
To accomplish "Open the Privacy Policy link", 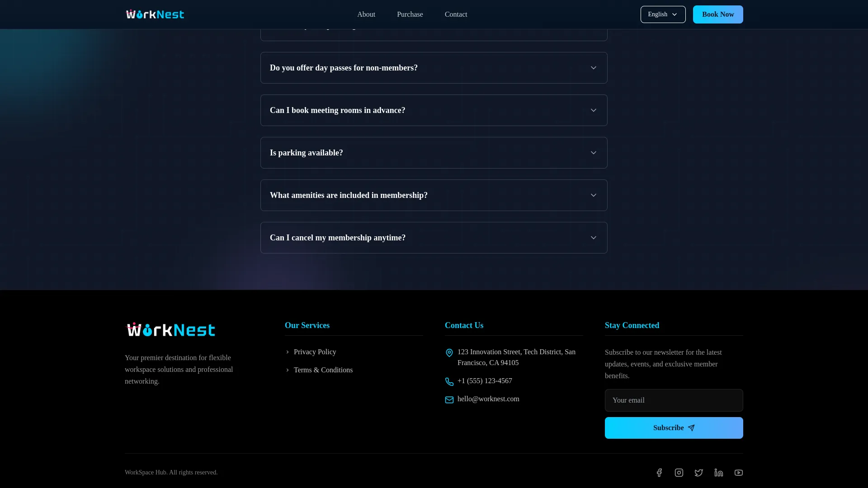I will pyautogui.click(x=315, y=352).
